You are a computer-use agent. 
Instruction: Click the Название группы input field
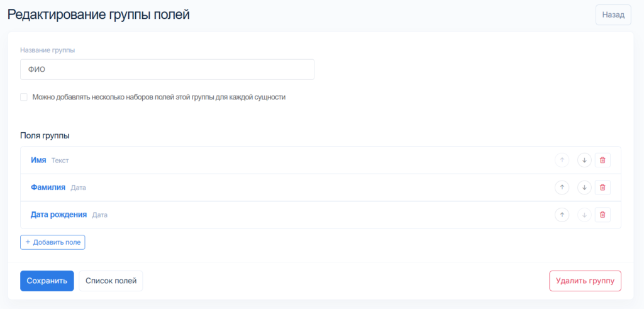coord(167,70)
